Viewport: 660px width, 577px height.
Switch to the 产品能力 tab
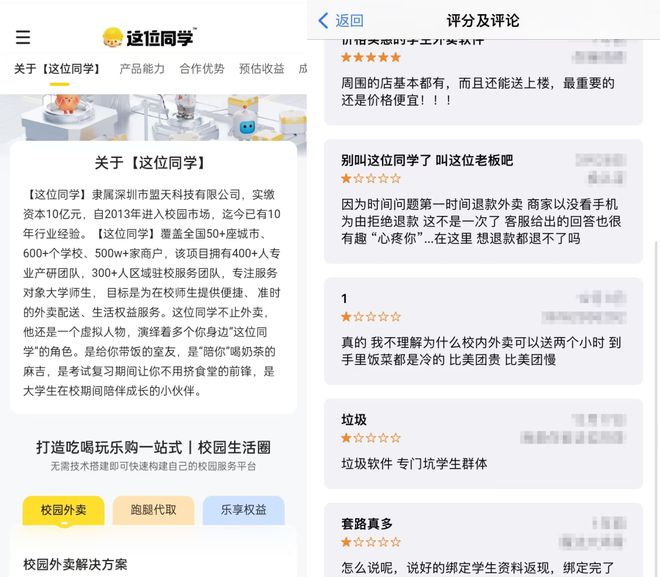click(x=142, y=69)
